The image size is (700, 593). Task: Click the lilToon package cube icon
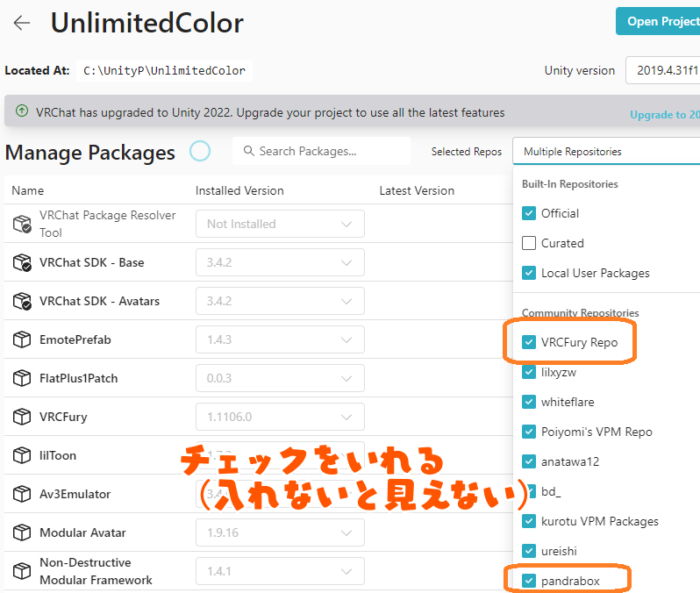click(22, 455)
